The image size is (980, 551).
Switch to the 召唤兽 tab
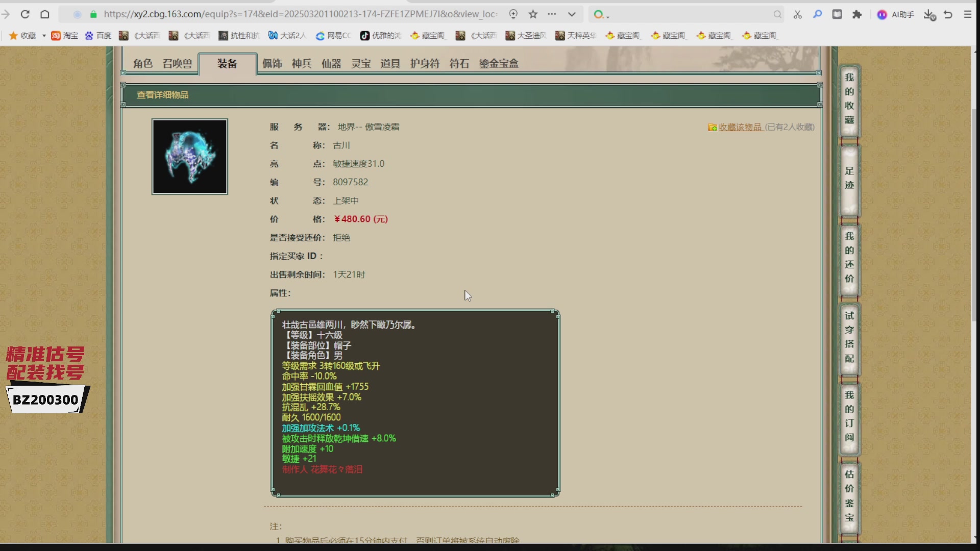pos(177,63)
